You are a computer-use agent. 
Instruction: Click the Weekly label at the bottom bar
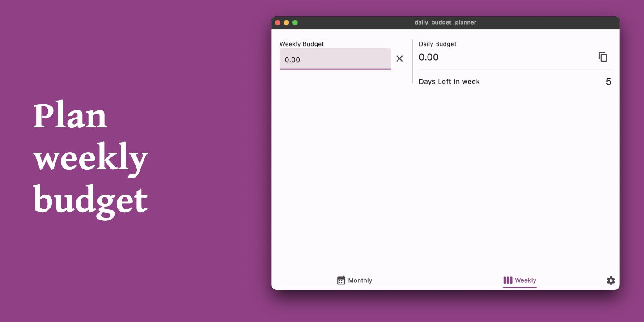click(525, 280)
